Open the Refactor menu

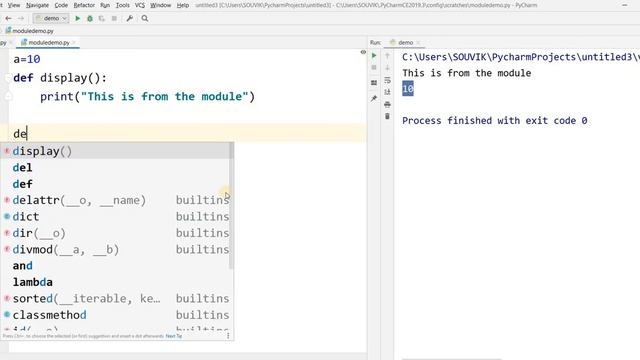tap(84, 5)
